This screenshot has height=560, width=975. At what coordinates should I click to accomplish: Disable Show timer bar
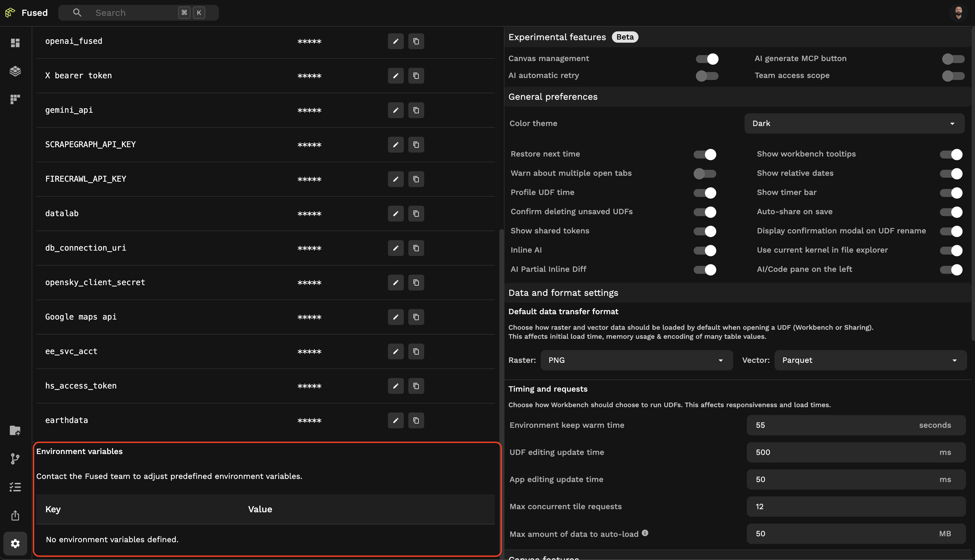coord(951,193)
